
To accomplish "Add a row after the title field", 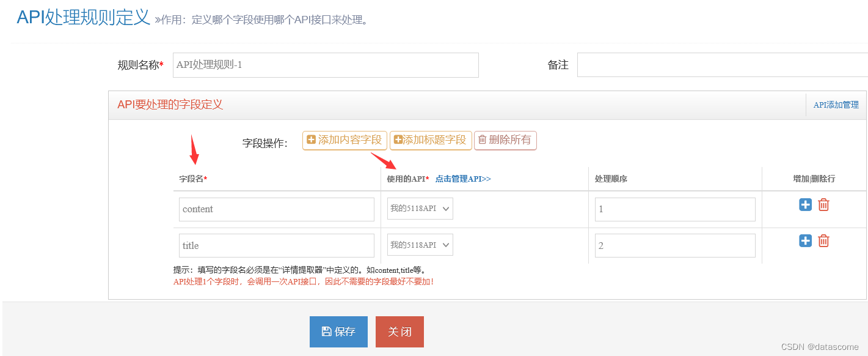I will coord(805,241).
